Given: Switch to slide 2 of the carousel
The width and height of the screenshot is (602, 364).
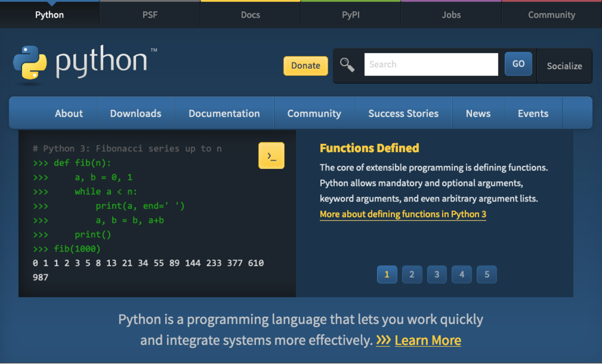Looking at the screenshot, I should click(x=412, y=275).
